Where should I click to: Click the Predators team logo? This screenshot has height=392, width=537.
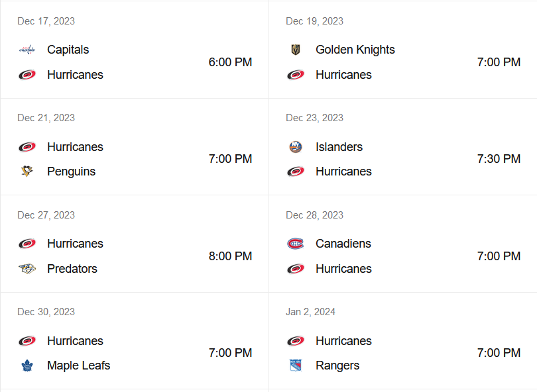tap(27, 269)
